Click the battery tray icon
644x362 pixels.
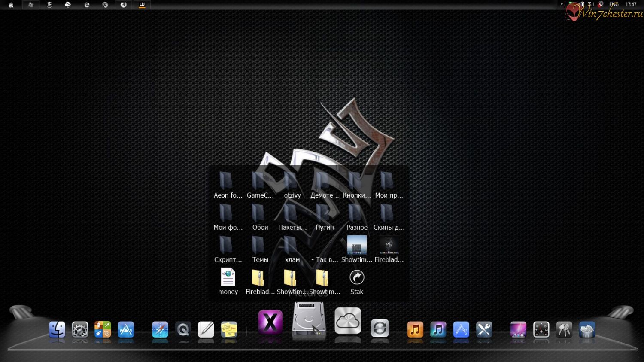point(582,4)
